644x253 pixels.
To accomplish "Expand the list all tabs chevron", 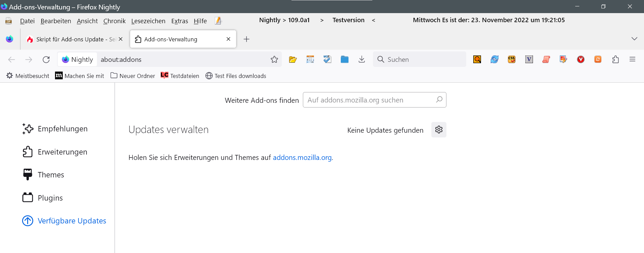I will pos(634,39).
